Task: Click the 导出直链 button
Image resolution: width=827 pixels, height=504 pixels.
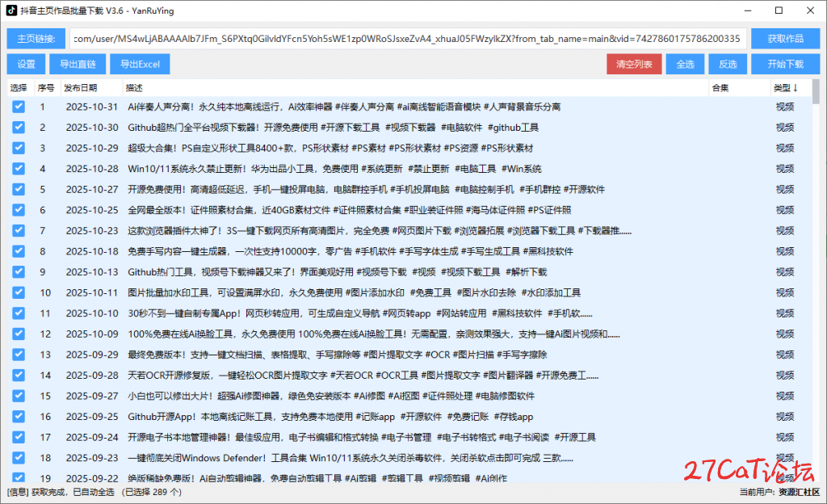Action: [x=78, y=64]
